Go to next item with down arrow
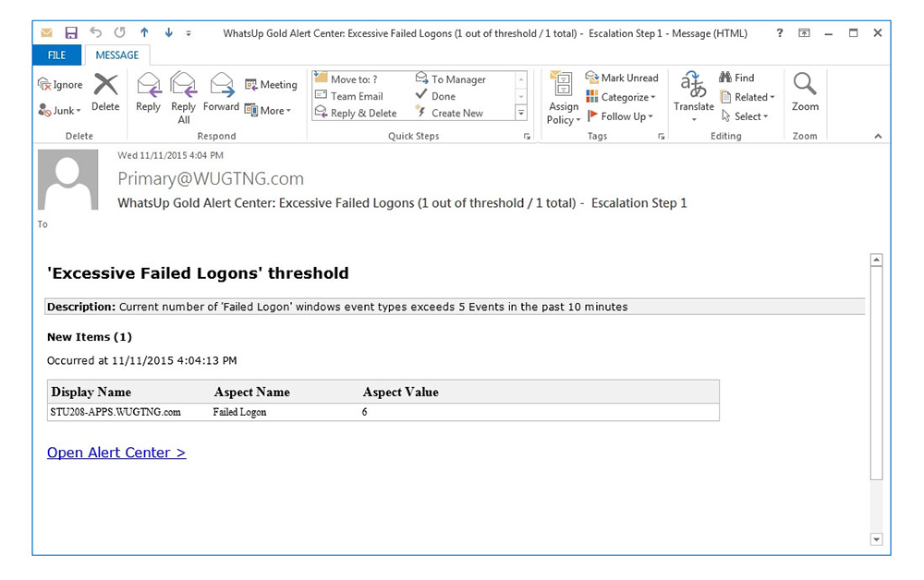Image resolution: width=924 pixels, height=580 pixels. 168,33
